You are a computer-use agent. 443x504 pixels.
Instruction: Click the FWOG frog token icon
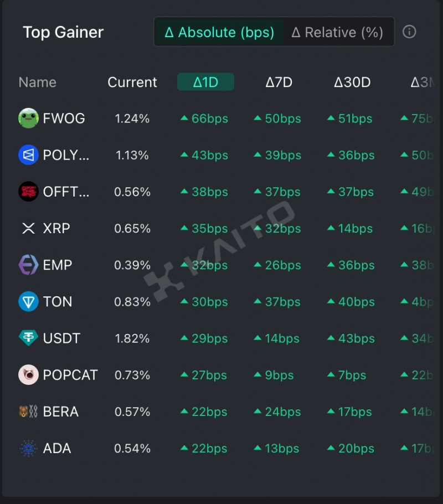pos(28,118)
